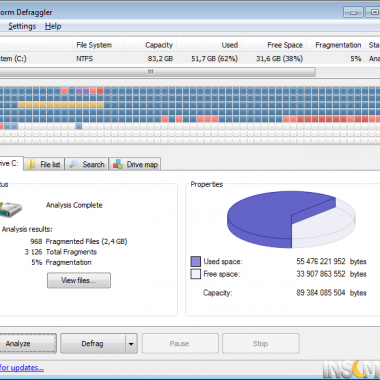Click the 51,7 GB (62%) used value

coord(215,59)
